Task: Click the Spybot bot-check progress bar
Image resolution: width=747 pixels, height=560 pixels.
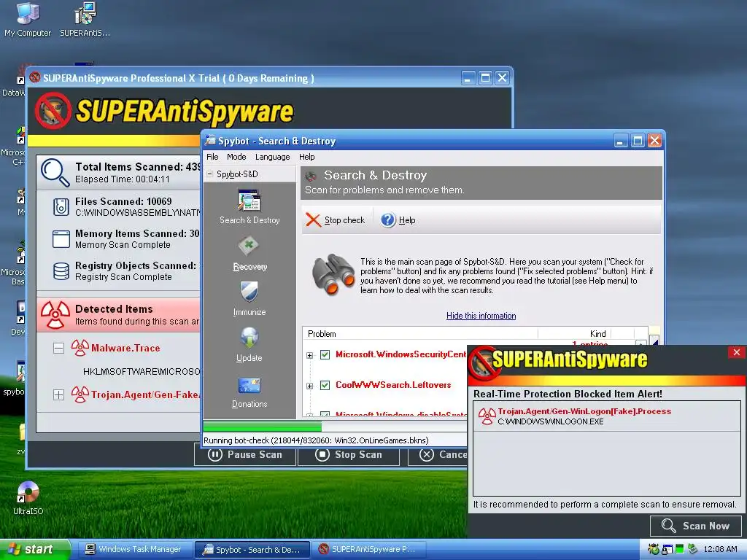Action: point(334,426)
